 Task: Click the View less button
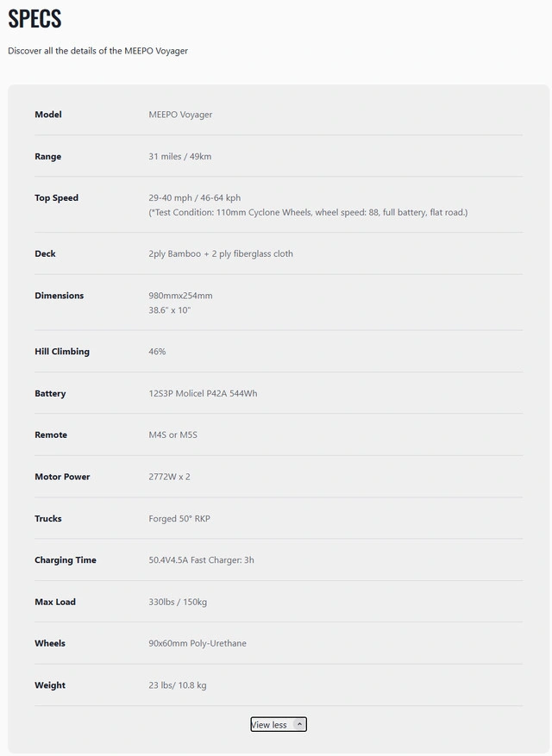(x=279, y=724)
